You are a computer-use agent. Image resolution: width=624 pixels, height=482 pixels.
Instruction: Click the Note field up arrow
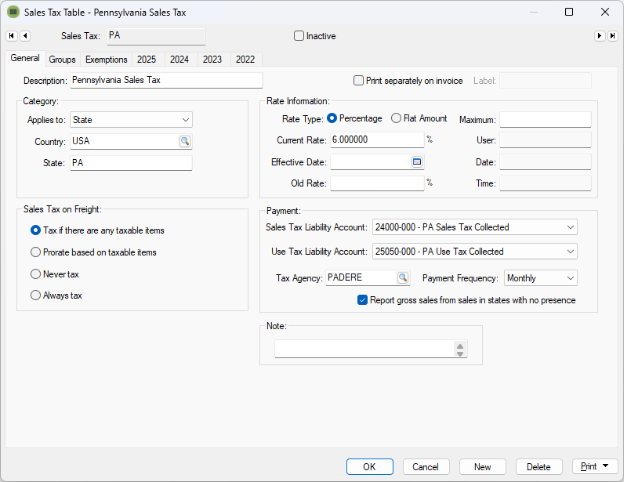pyautogui.click(x=460, y=346)
